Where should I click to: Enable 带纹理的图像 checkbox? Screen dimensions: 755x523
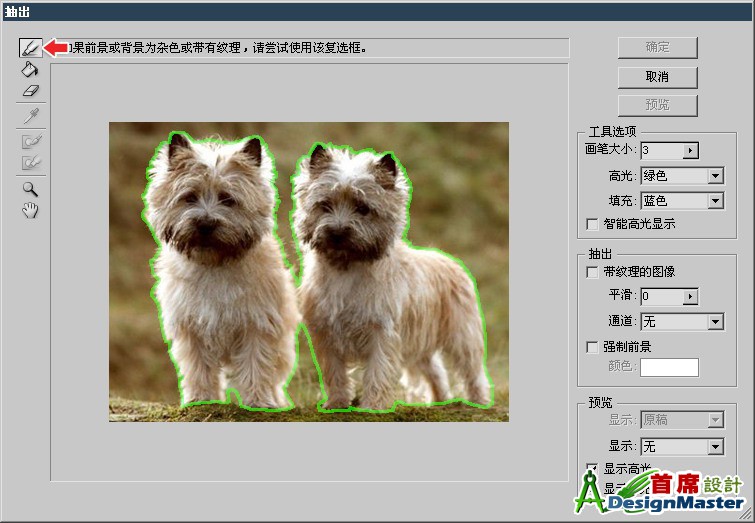tap(592, 272)
